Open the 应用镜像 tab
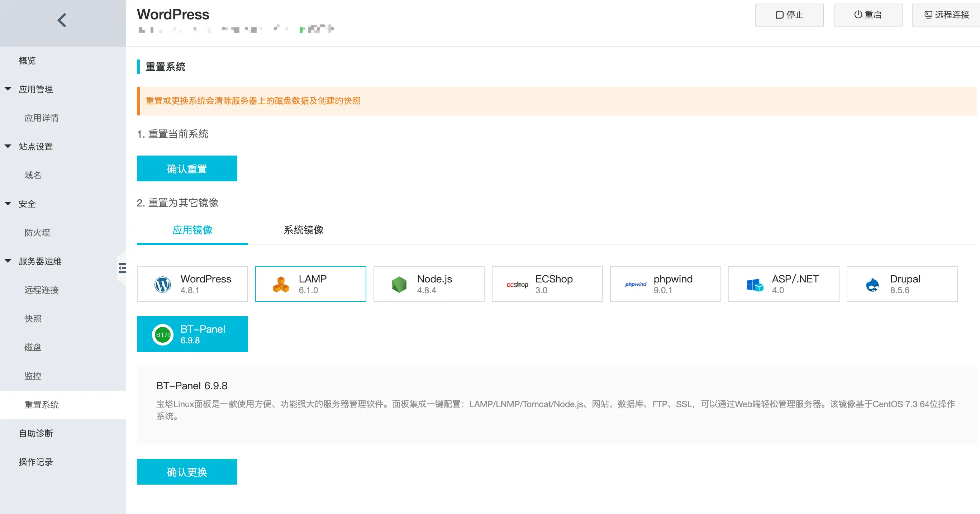The height and width of the screenshot is (514, 980). [192, 230]
